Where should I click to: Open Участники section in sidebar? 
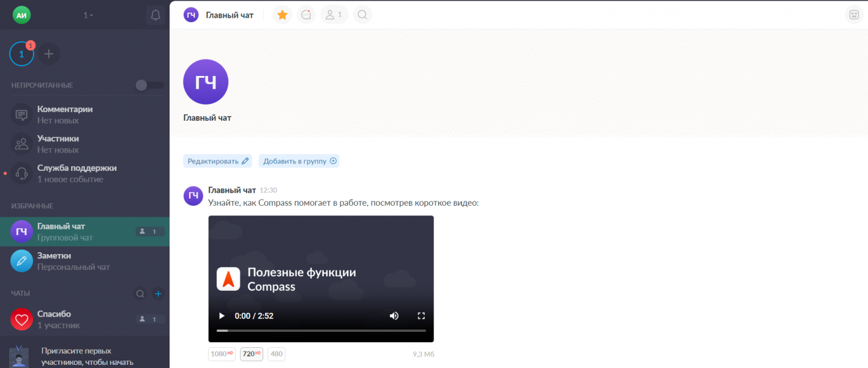[x=84, y=144]
